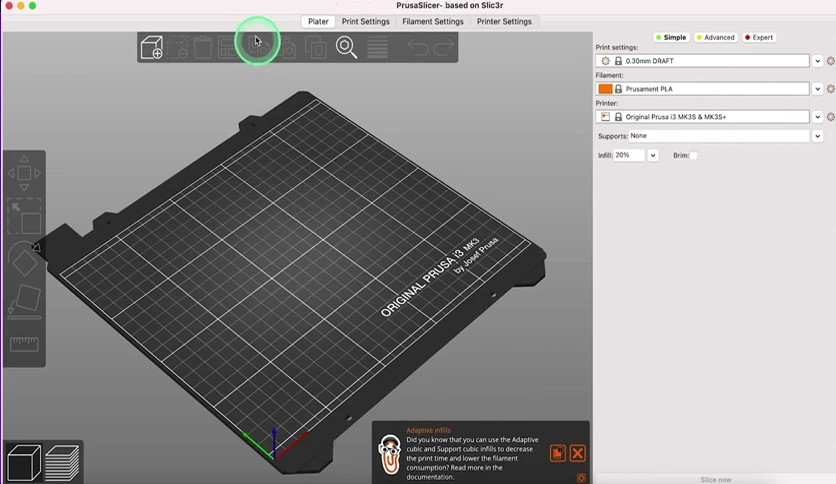
Task: Close the Adaptive infills hint
Action: tap(577, 454)
